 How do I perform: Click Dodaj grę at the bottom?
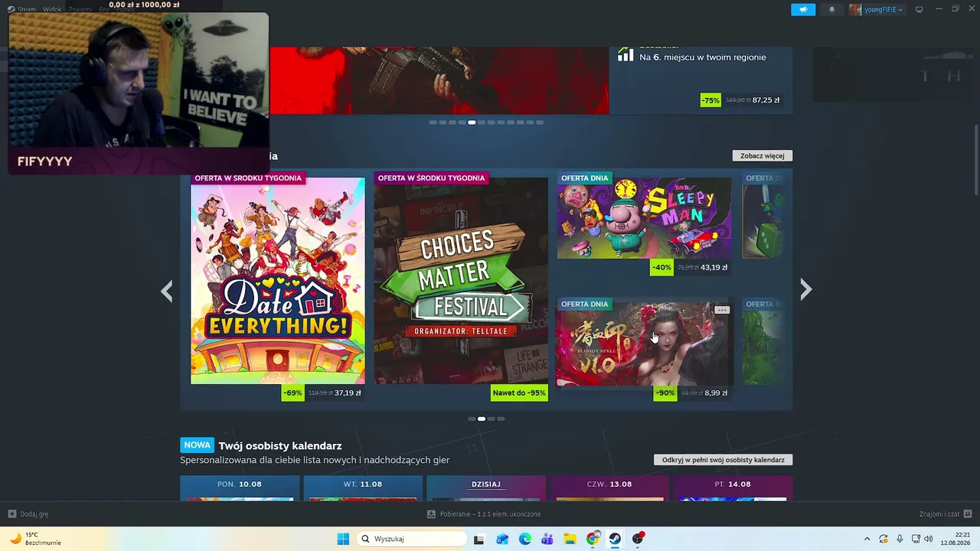pos(28,514)
